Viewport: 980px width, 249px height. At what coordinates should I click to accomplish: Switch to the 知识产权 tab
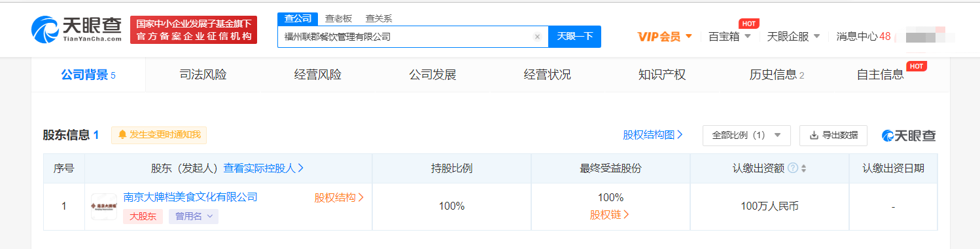[x=662, y=75]
